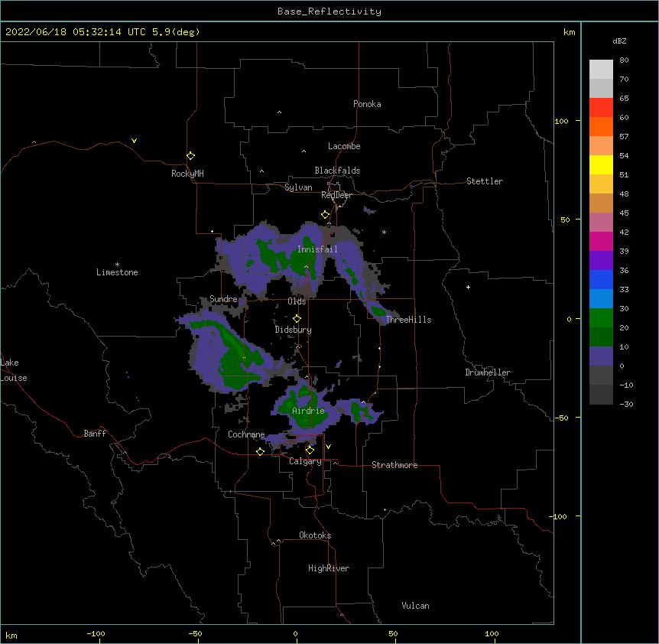Click the yellow diamond marker above RockyMH

tap(191, 156)
